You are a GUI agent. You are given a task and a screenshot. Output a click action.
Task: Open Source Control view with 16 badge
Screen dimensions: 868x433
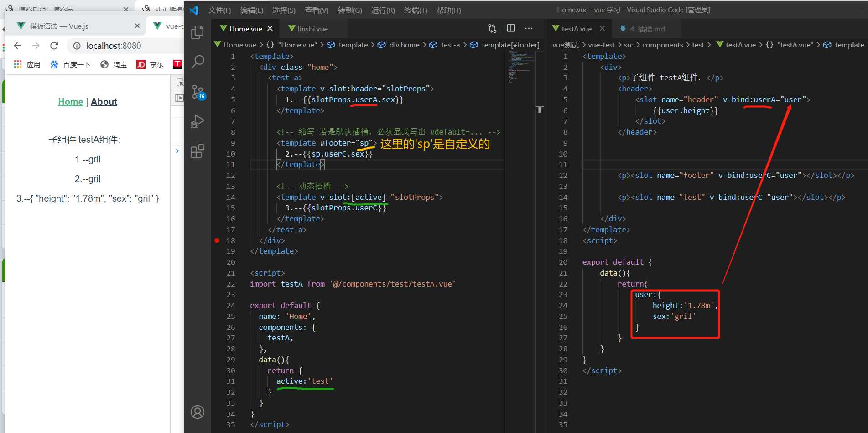coord(198,92)
